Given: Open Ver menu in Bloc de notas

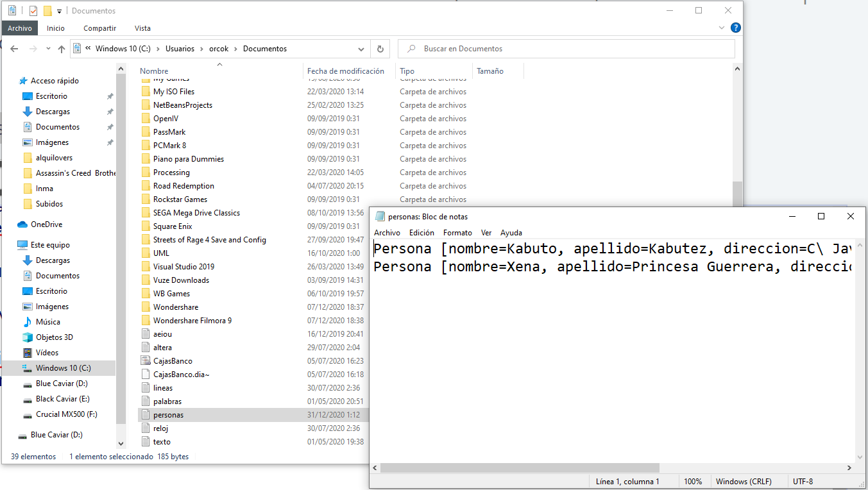Looking at the screenshot, I should [486, 233].
